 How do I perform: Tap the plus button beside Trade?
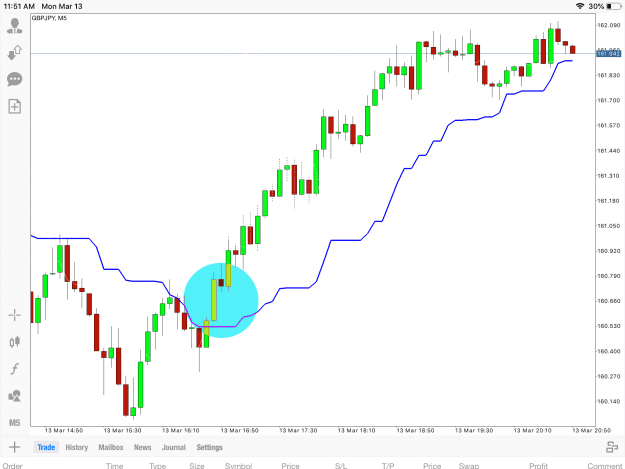pyautogui.click(x=14, y=447)
